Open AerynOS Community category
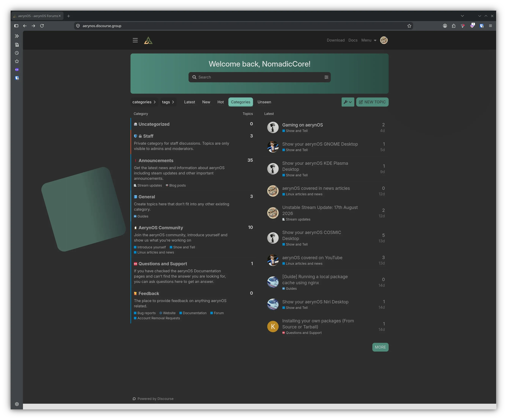This screenshot has width=507, height=420. 160,228
